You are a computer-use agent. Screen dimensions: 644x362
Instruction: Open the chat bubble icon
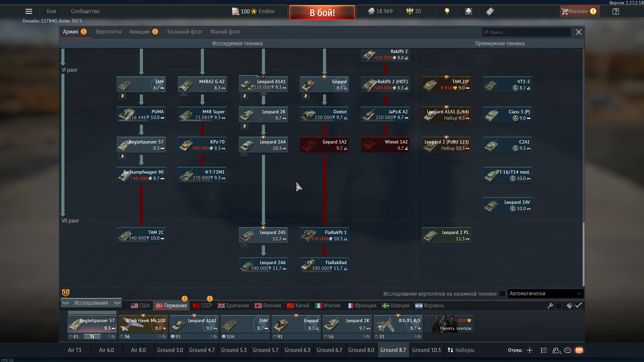568,350
